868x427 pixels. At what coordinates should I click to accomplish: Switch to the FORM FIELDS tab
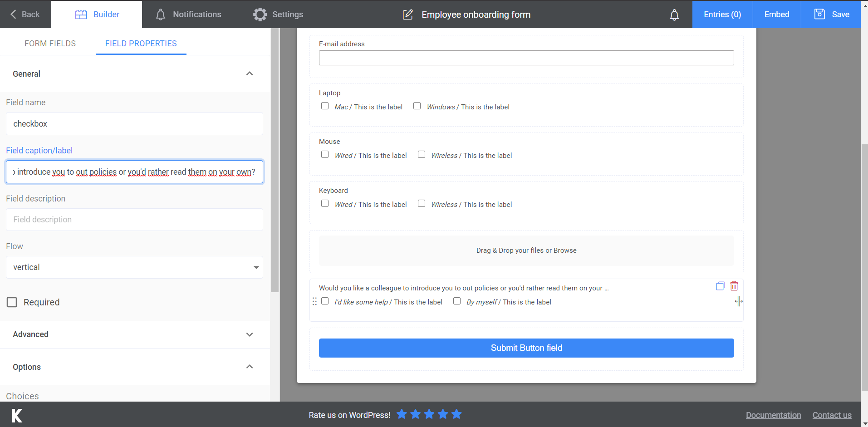tap(50, 43)
